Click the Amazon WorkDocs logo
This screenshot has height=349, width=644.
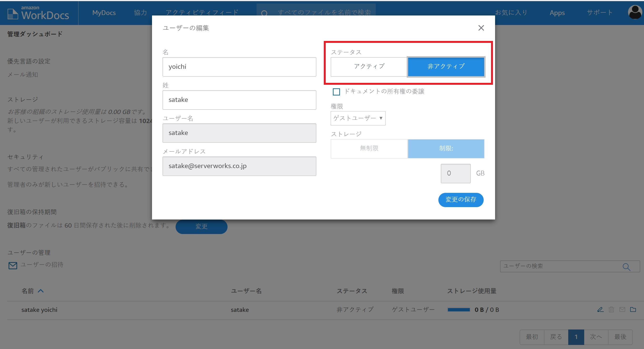click(38, 13)
